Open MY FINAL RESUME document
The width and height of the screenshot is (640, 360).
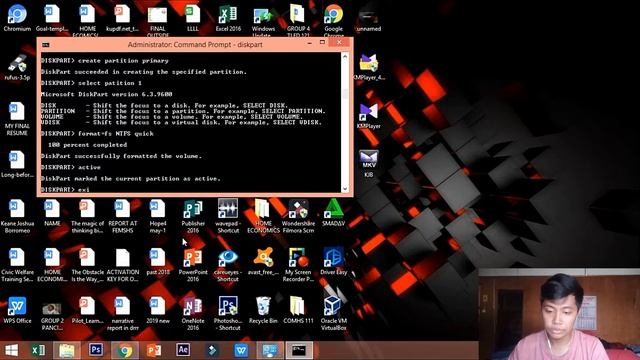pos(17,119)
